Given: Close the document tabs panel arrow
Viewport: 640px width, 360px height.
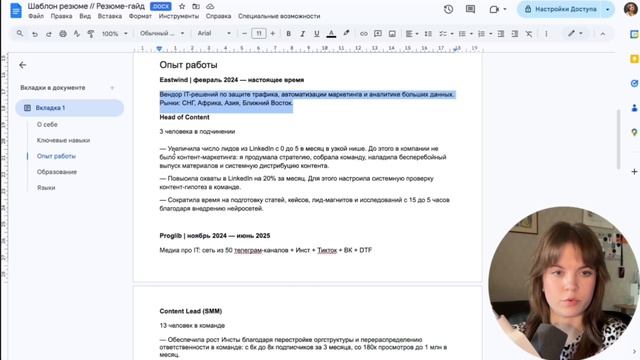Looking at the screenshot, I should 23,65.
